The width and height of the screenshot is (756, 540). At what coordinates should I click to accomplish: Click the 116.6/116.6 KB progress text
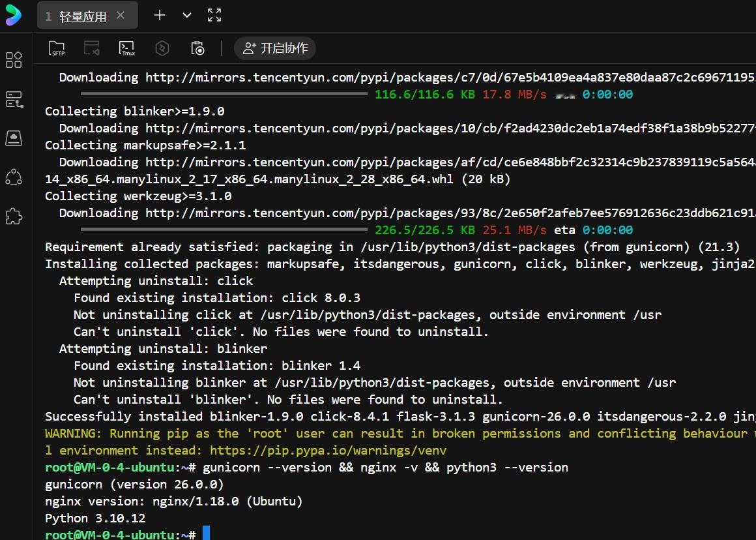[424, 95]
